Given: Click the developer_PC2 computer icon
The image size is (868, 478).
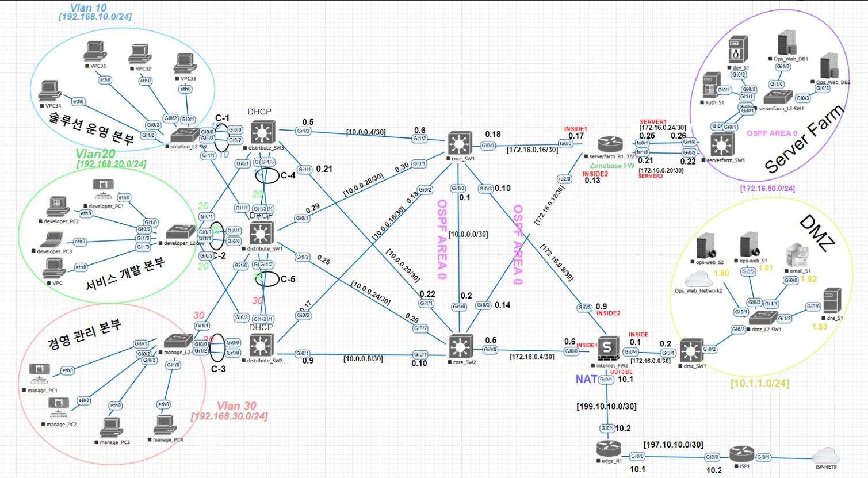Looking at the screenshot, I should click(x=58, y=206).
